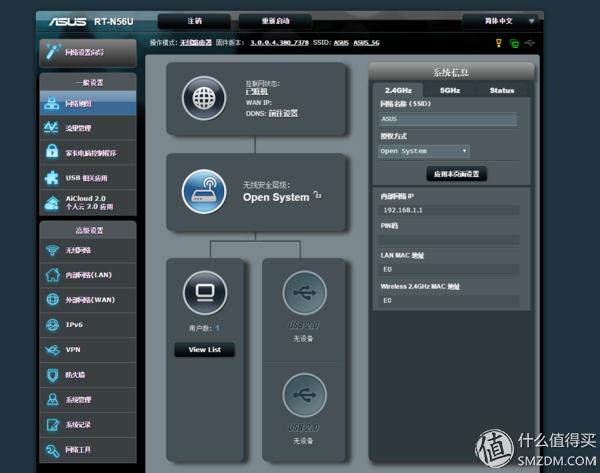Open the firmware version link 3.0.0.4.380_7378
This screenshot has height=473, width=600.
(x=279, y=43)
